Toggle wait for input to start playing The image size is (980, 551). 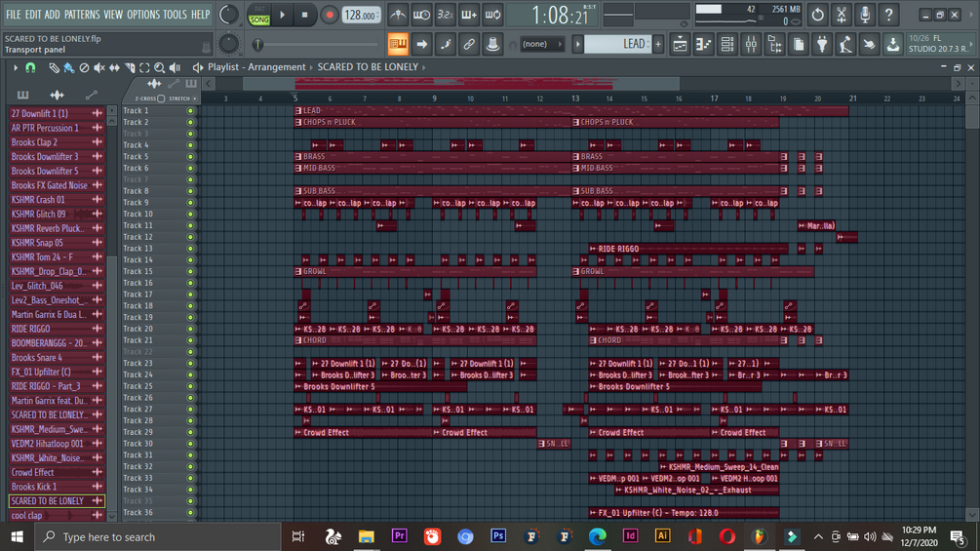coord(422,15)
